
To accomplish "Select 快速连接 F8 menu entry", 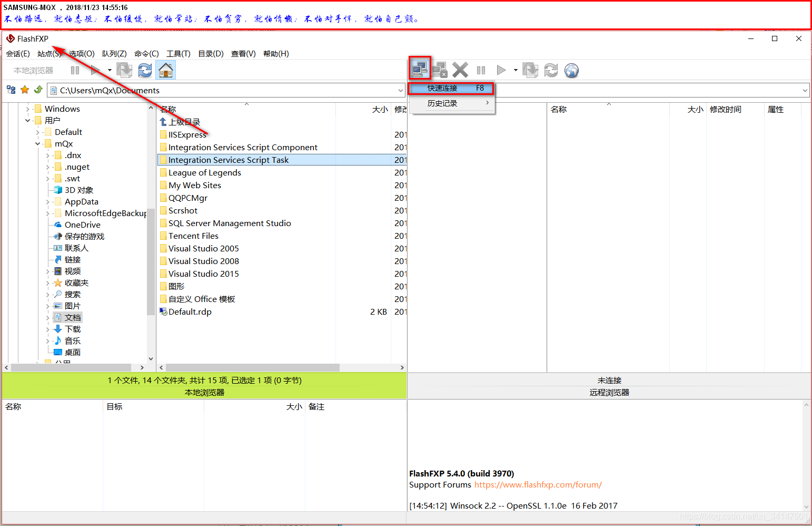I will tap(451, 88).
